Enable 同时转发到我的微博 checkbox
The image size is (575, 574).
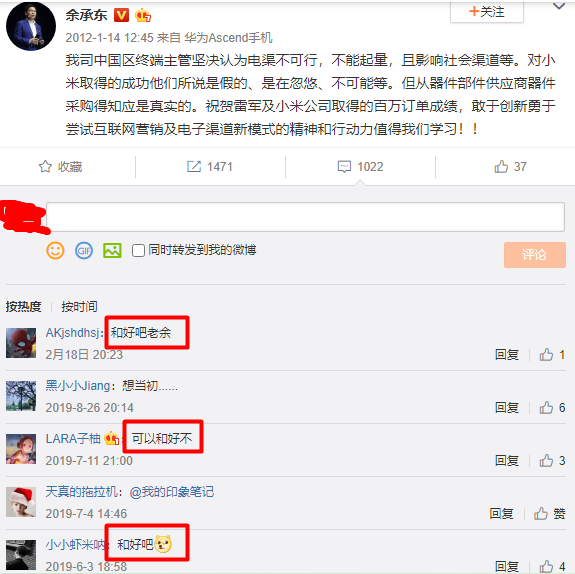[x=138, y=251]
